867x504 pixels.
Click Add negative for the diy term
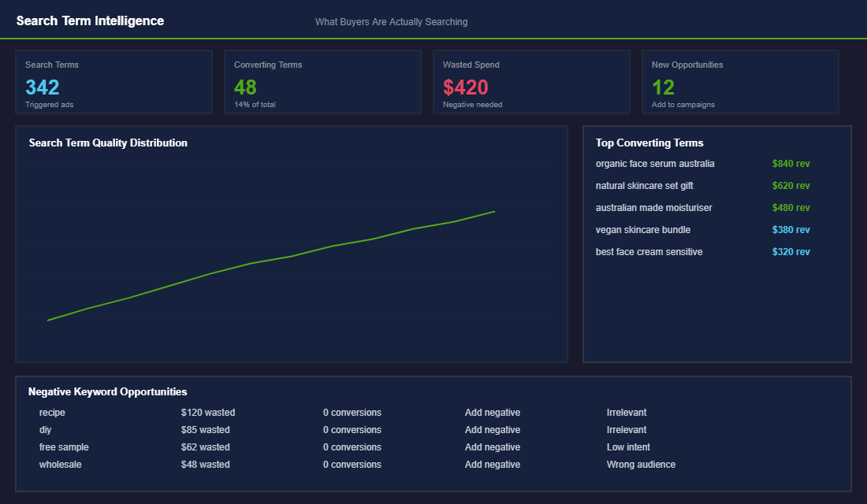[492, 429]
